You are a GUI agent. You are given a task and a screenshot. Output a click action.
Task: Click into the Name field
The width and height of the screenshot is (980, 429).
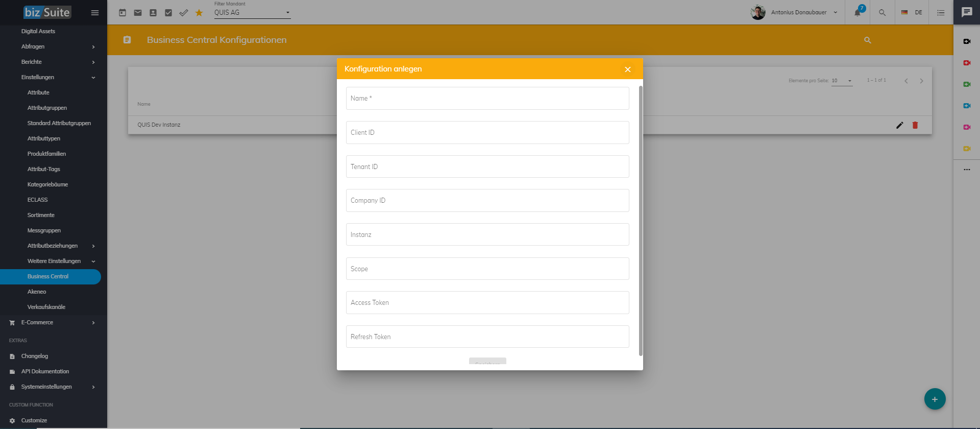click(487, 98)
